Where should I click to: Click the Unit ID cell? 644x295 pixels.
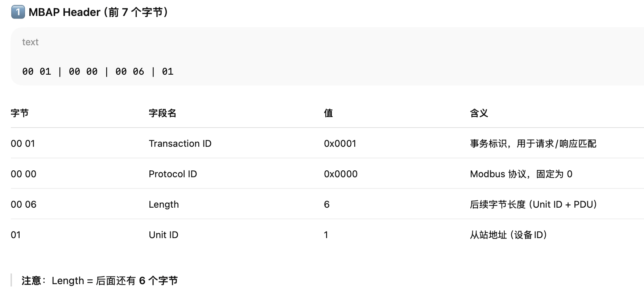click(x=163, y=235)
